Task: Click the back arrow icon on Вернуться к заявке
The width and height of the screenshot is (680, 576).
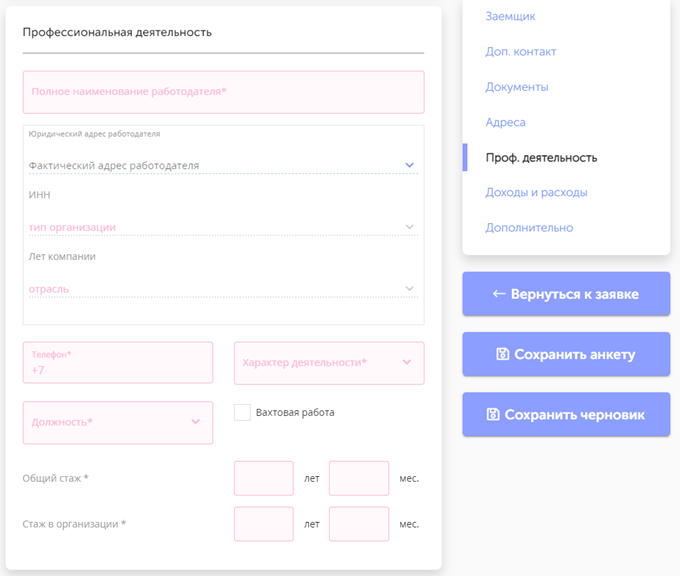Action: coord(499,295)
